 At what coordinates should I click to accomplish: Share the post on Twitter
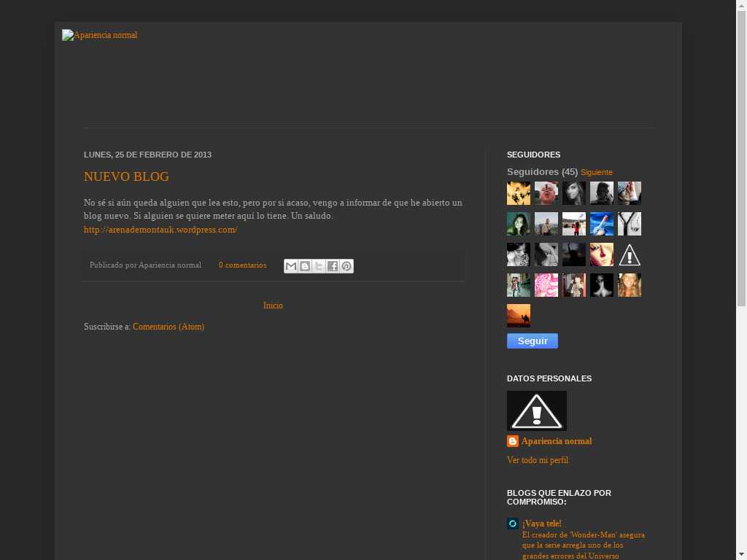(319, 266)
